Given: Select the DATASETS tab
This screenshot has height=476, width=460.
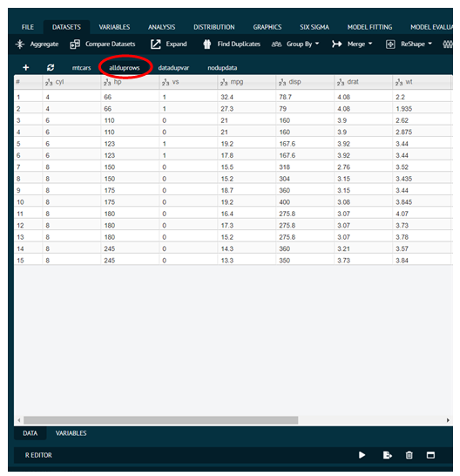Looking at the screenshot, I should tap(66, 27).
